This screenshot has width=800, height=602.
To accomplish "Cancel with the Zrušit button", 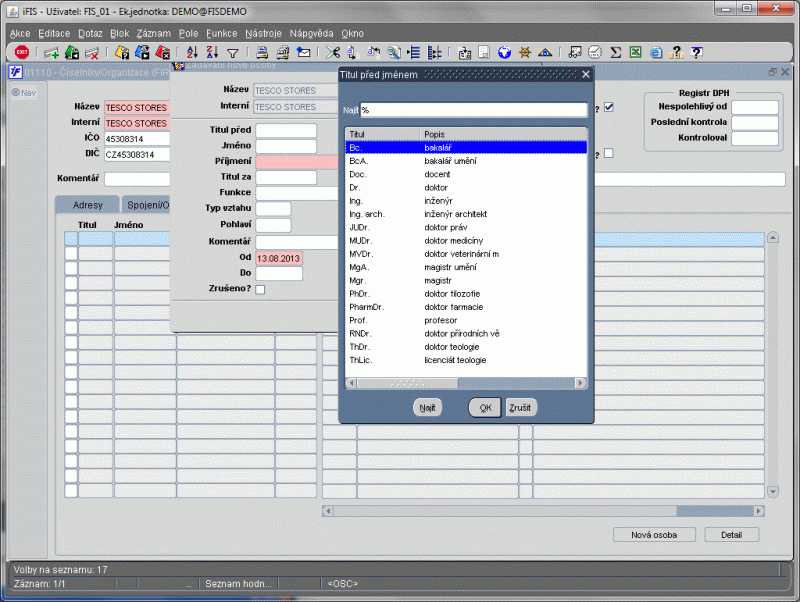I will (x=520, y=408).
